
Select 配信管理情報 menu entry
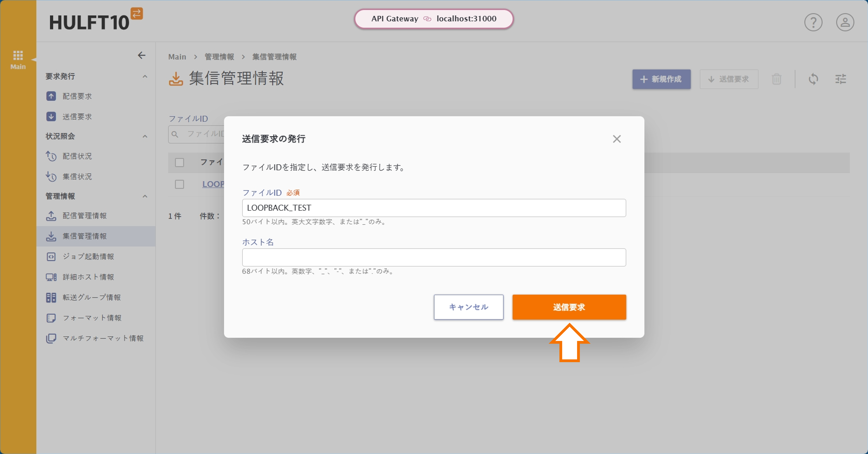[x=85, y=216]
